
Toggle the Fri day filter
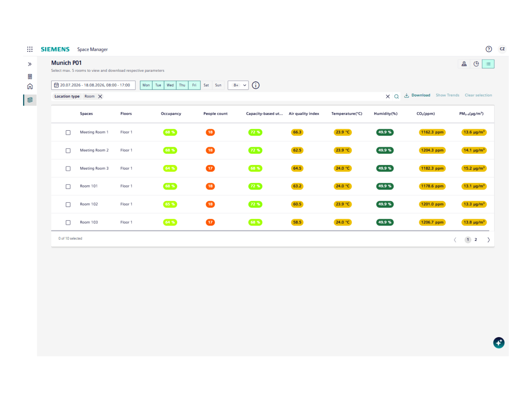pyautogui.click(x=194, y=85)
